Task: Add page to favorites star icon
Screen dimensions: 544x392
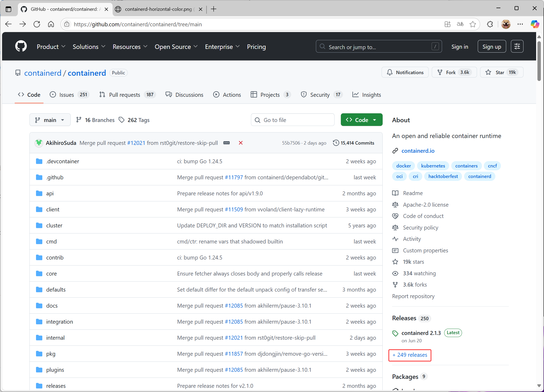Action: click(473, 24)
